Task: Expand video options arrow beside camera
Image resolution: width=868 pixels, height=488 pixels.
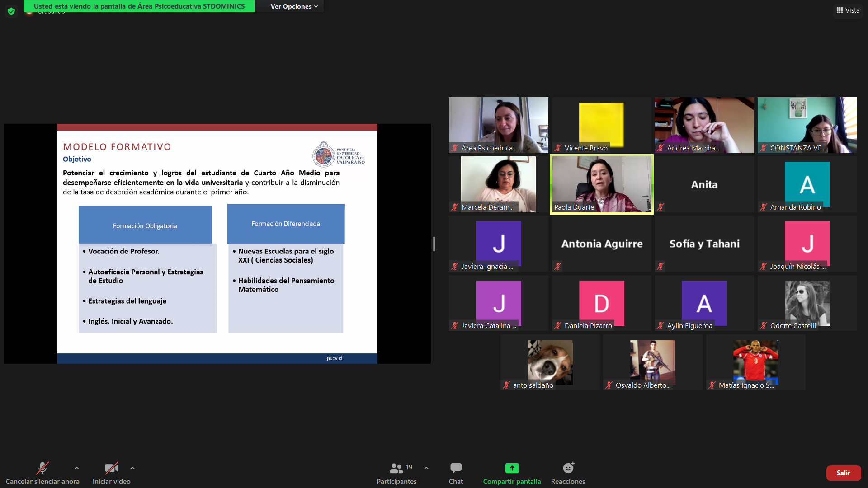Action: [x=132, y=468]
